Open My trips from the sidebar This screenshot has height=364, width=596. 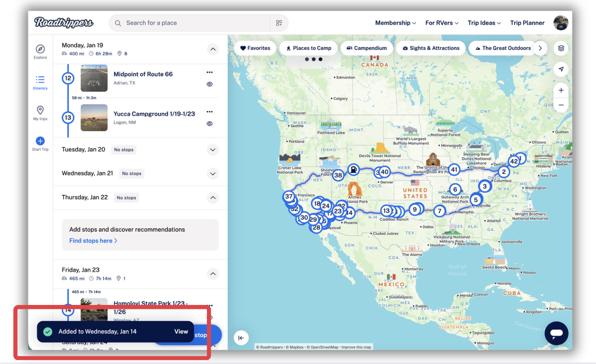40,113
